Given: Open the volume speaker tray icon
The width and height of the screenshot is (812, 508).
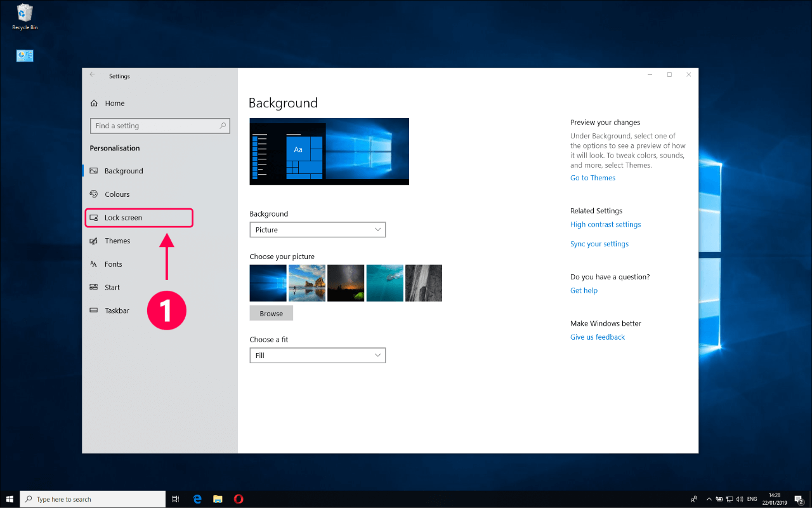Looking at the screenshot, I should pyautogui.click(x=740, y=499).
